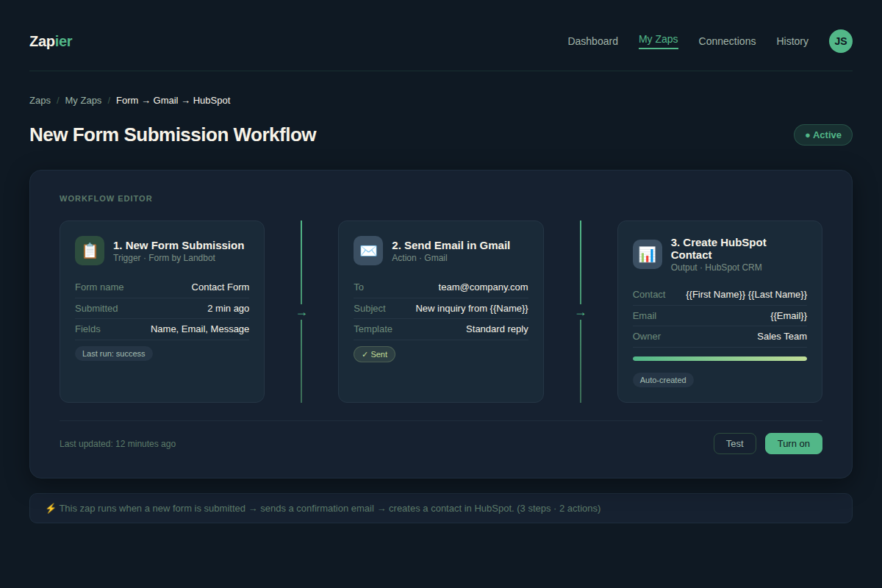Image resolution: width=882 pixels, height=588 pixels.
Task: Select the 1. New Form Submission title
Action: click(x=179, y=245)
